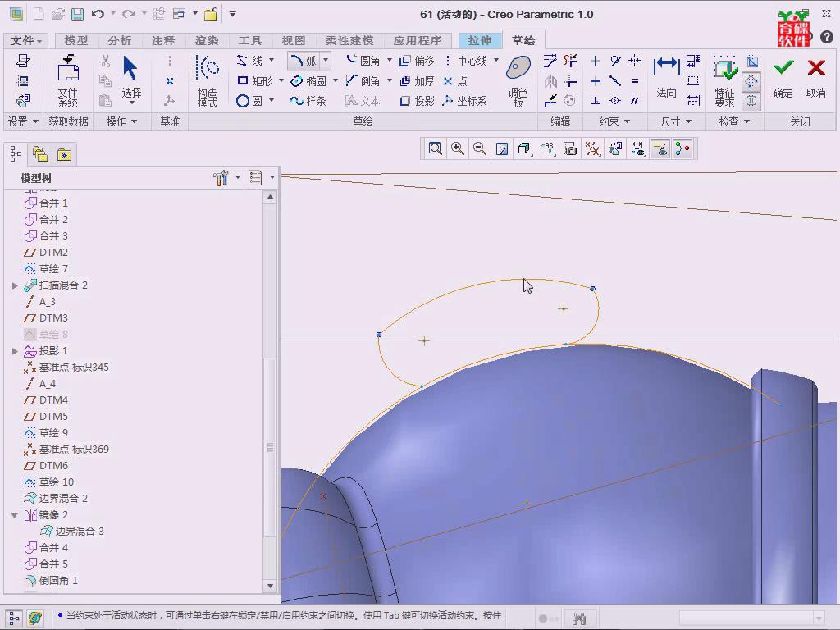The width and height of the screenshot is (840, 630).
Task: Select the 圆角 (Fillet) tool
Action: point(363,61)
